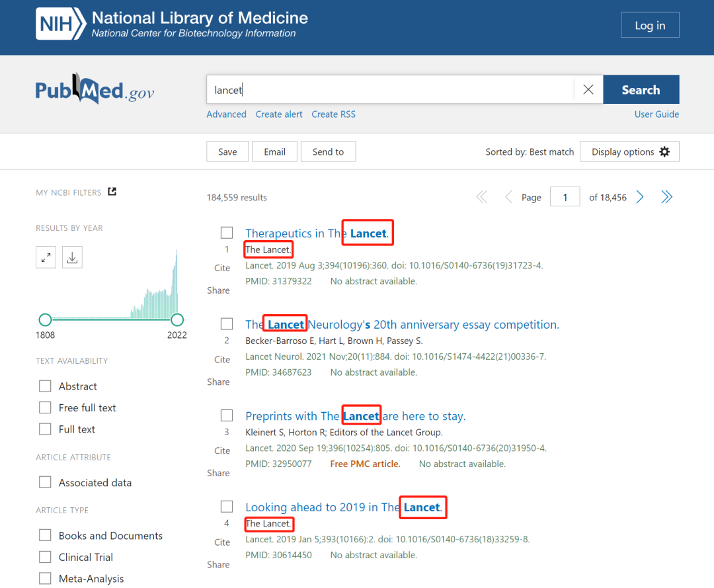This screenshot has height=588, width=714.
Task: Create an RSS feed for this search
Action: pyautogui.click(x=333, y=114)
